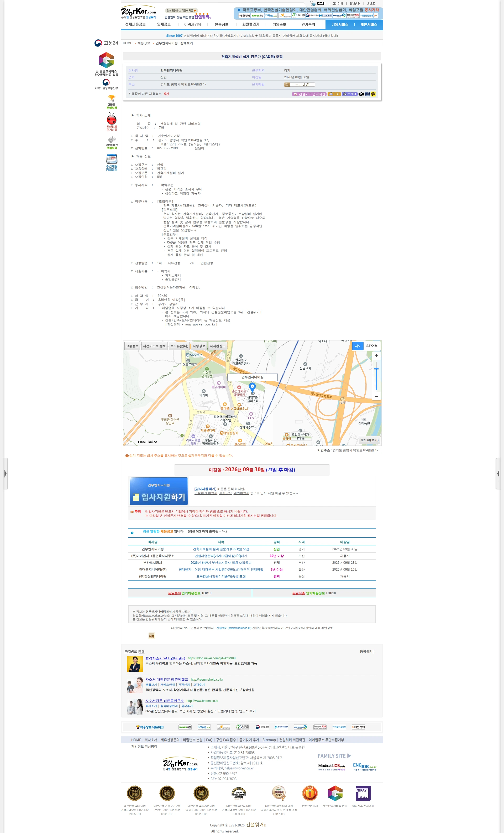The width and height of the screenshot is (504, 833).
Task: Open the Sitemap footer link
Action: pyautogui.click(x=269, y=740)
